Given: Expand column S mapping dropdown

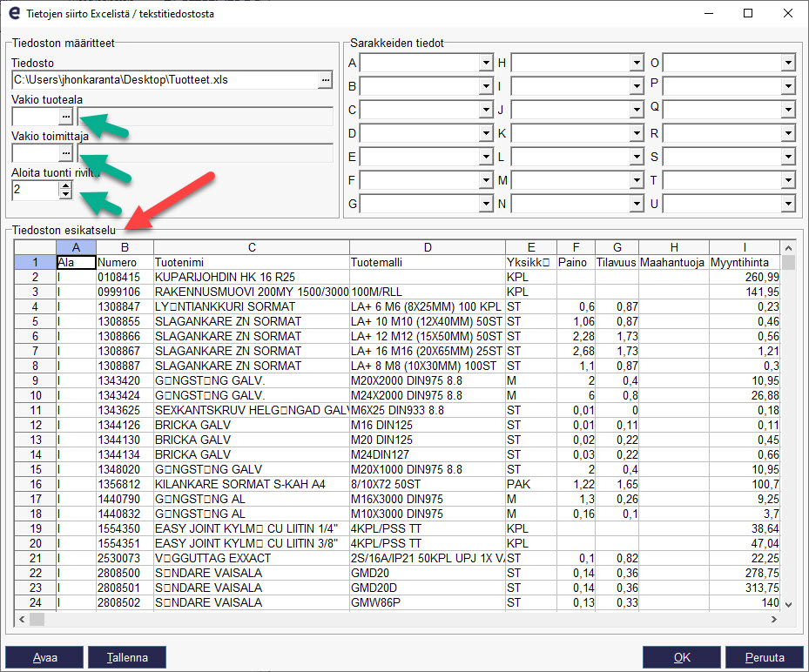Looking at the screenshot, I should pyautogui.click(x=788, y=157).
